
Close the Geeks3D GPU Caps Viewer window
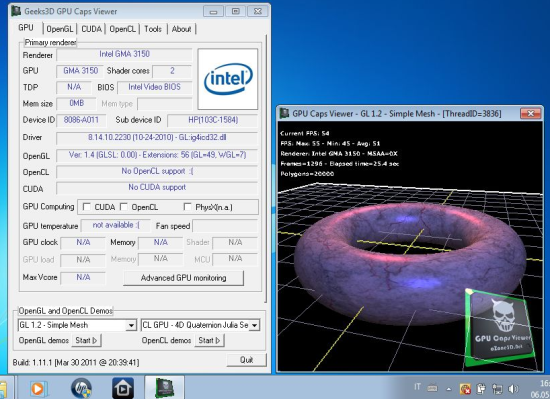point(258,11)
